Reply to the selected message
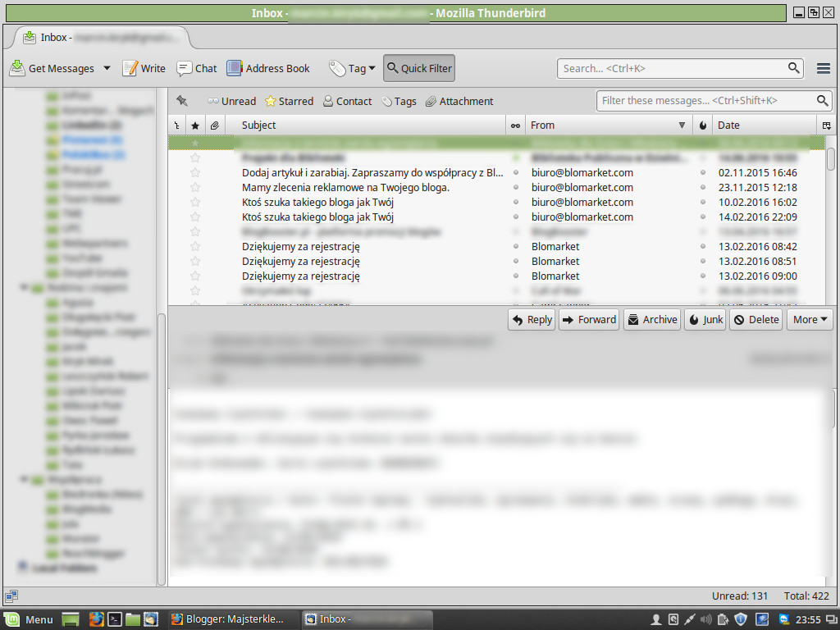840x630 pixels. 532,320
